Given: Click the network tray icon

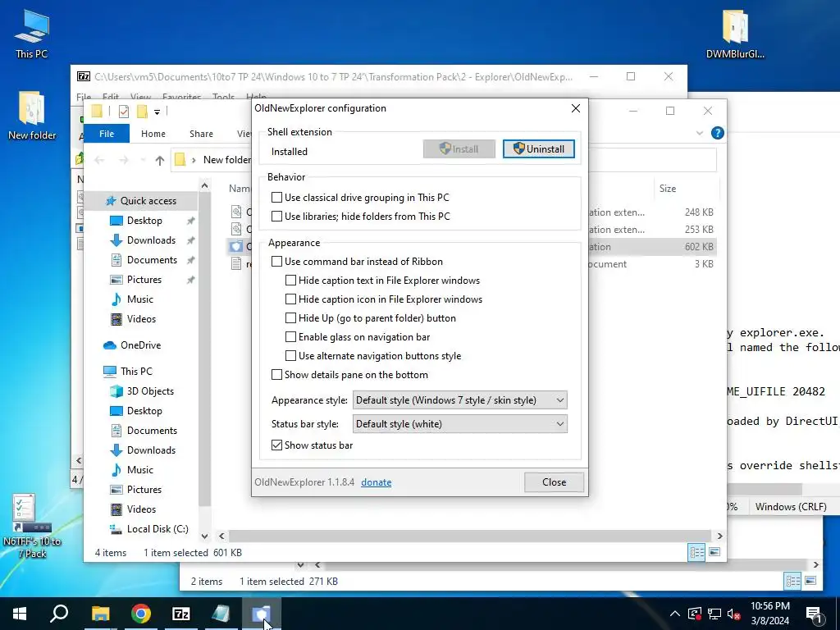Looking at the screenshot, I should tap(714, 614).
